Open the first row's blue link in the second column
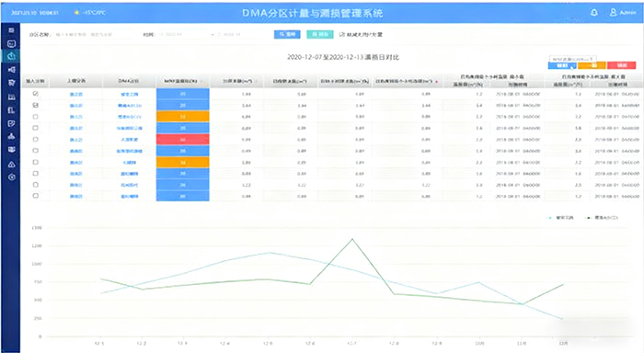The height and width of the screenshot is (353, 644). click(76, 95)
